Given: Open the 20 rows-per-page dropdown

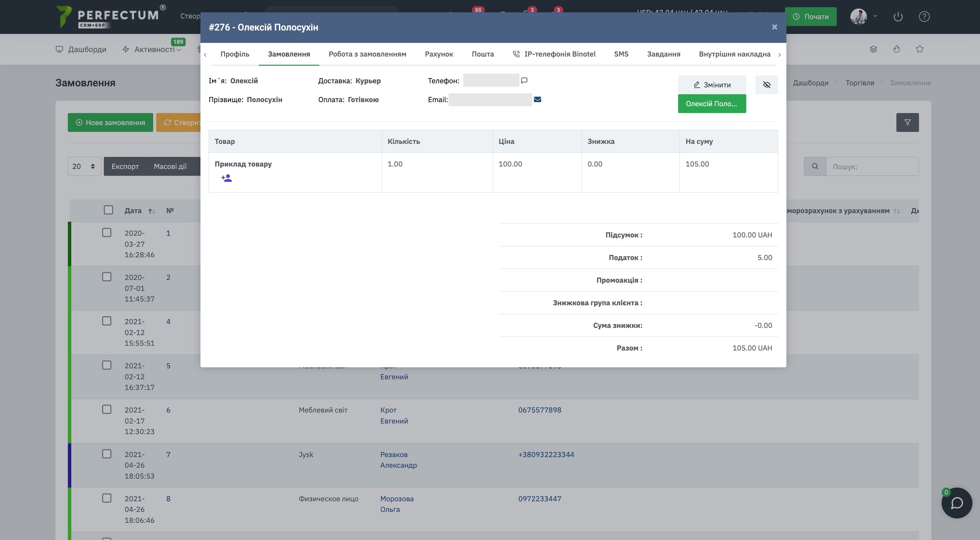Looking at the screenshot, I should pyautogui.click(x=84, y=167).
